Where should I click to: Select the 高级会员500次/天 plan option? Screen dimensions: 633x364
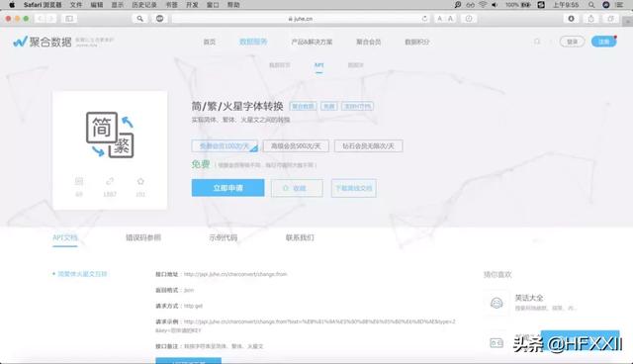point(296,146)
